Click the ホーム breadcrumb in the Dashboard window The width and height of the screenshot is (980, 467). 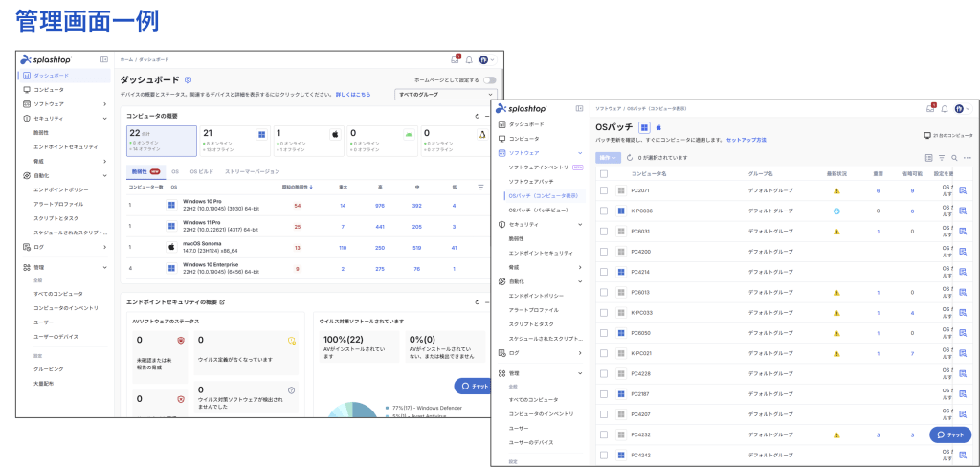[x=126, y=59]
